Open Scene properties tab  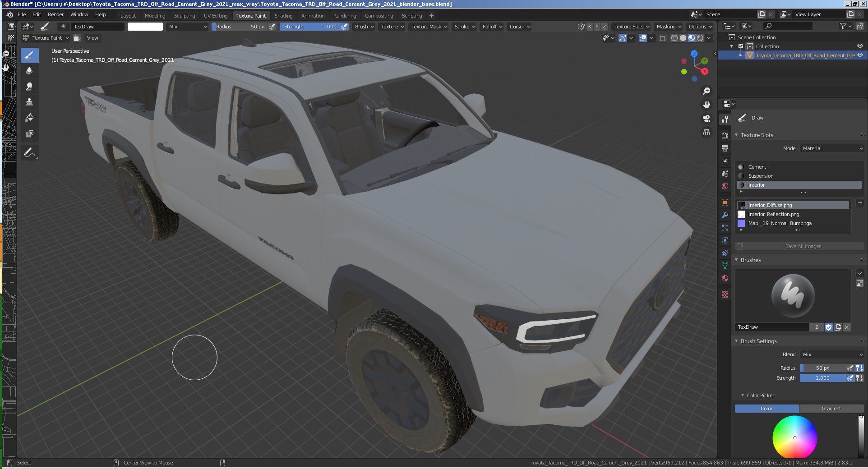[x=725, y=173]
